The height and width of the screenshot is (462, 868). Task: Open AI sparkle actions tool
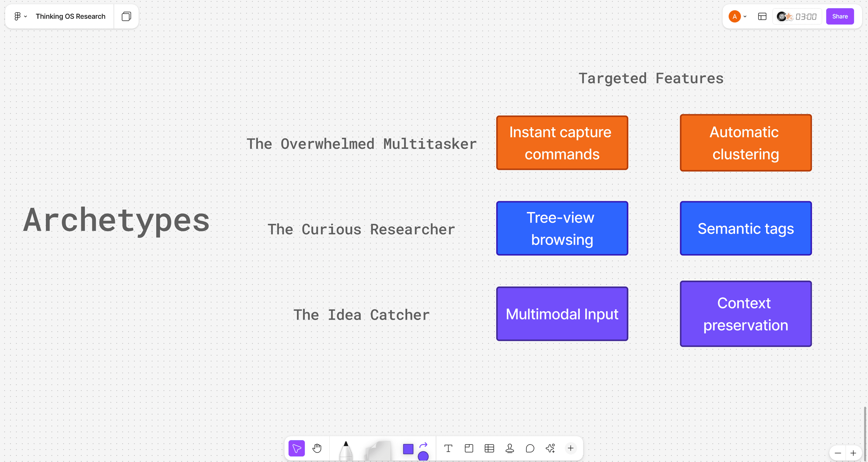pyautogui.click(x=550, y=448)
